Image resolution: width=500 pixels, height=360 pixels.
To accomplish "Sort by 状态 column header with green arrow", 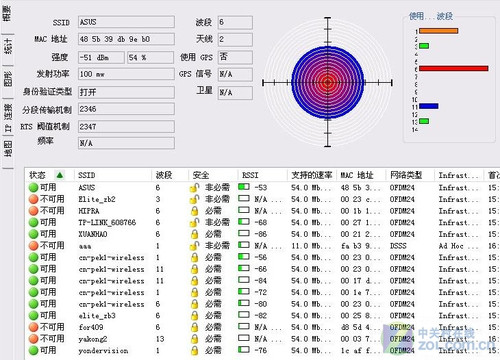I will [x=49, y=175].
